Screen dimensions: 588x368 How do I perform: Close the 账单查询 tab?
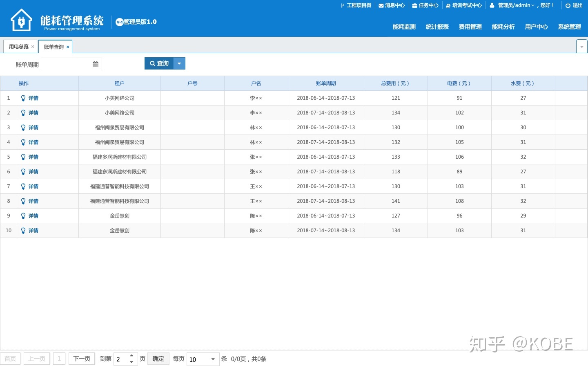coord(68,47)
